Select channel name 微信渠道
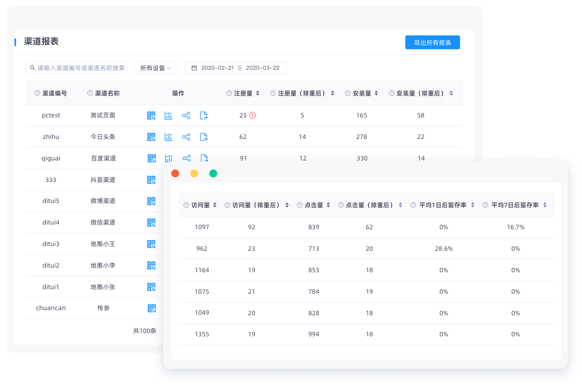The image size is (582, 392). [103, 223]
